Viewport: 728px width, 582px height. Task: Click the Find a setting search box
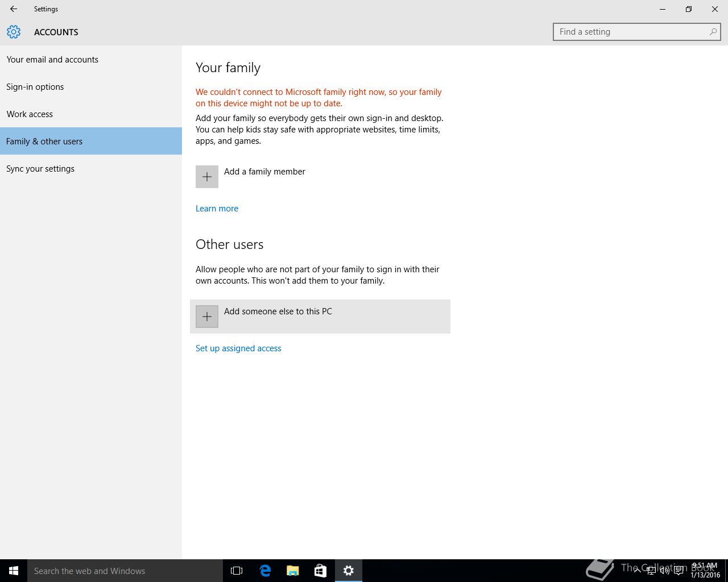point(637,32)
